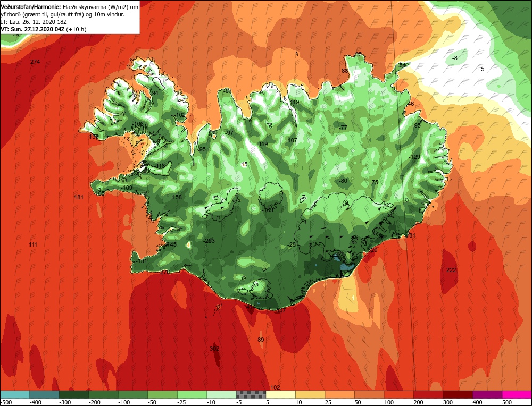Click the value -109 on the Snæfellsnes peninsula

coord(126,188)
